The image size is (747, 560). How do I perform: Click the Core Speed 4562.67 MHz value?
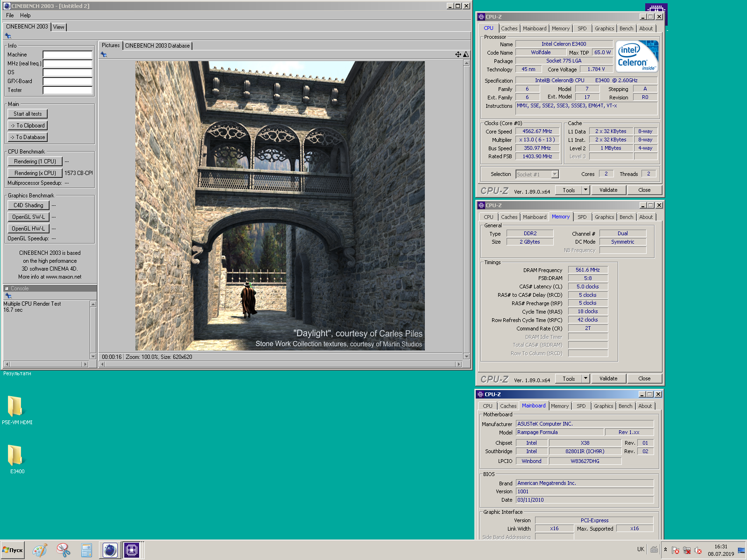(537, 132)
